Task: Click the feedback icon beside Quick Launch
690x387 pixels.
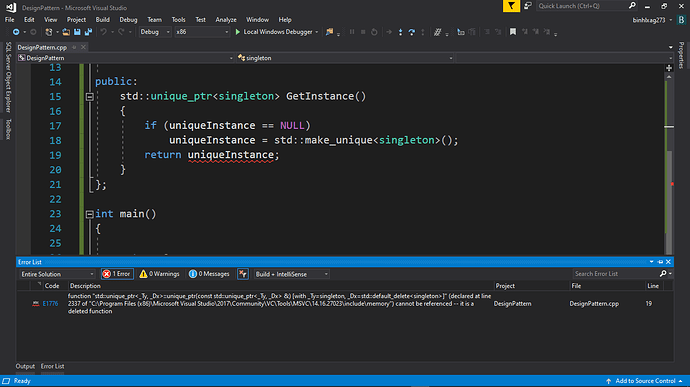Action: tap(527, 6)
